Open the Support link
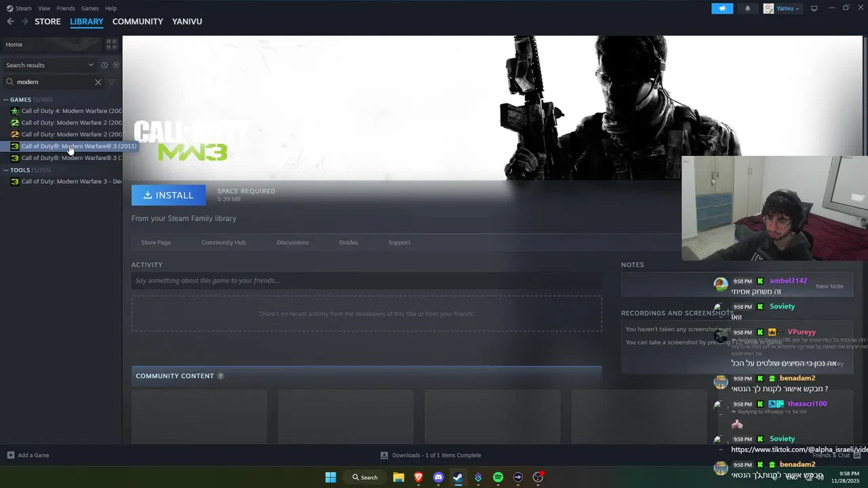 [399, 243]
